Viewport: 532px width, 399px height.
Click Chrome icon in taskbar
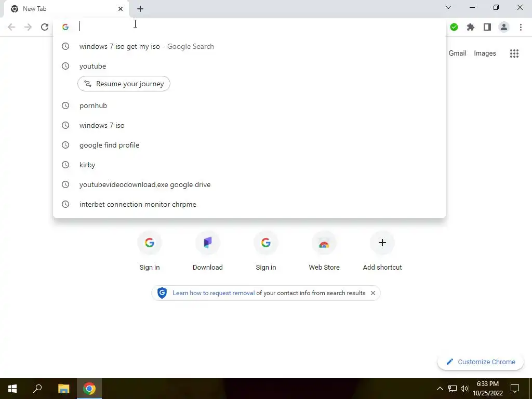[x=89, y=389]
